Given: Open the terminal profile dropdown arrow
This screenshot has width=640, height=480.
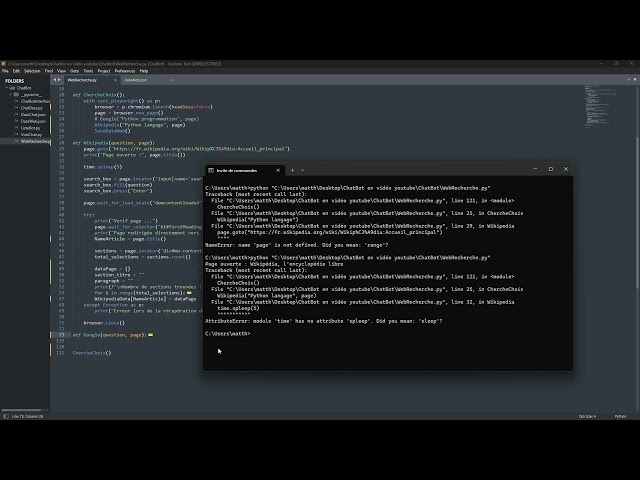Looking at the screenshot, I should [302, 170].
